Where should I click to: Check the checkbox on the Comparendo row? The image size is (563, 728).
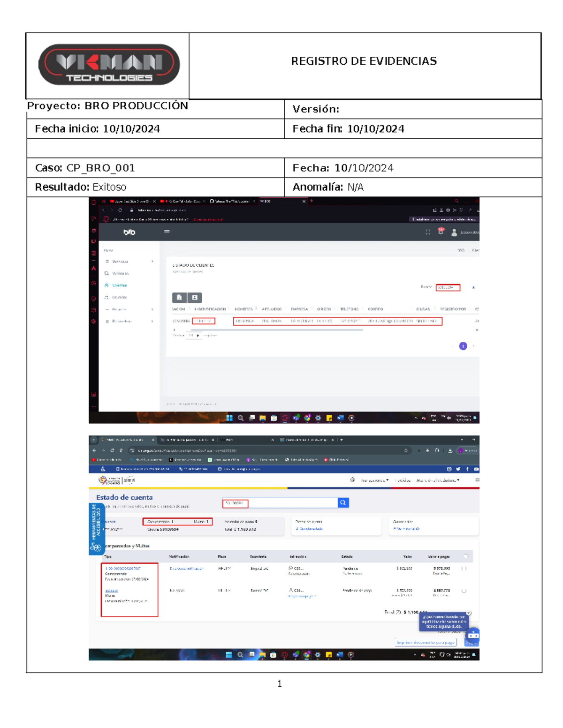(x=464, y=568)
